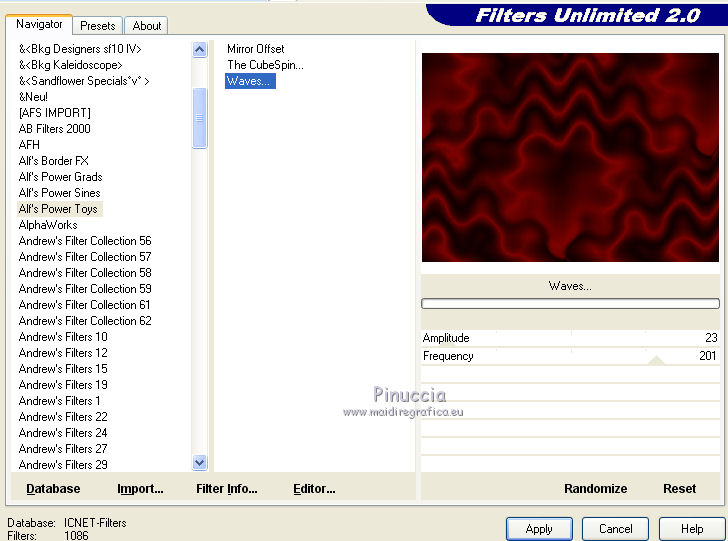Select Andrew's Filters 1 category
728x541 pixels.
pos(59,401)
